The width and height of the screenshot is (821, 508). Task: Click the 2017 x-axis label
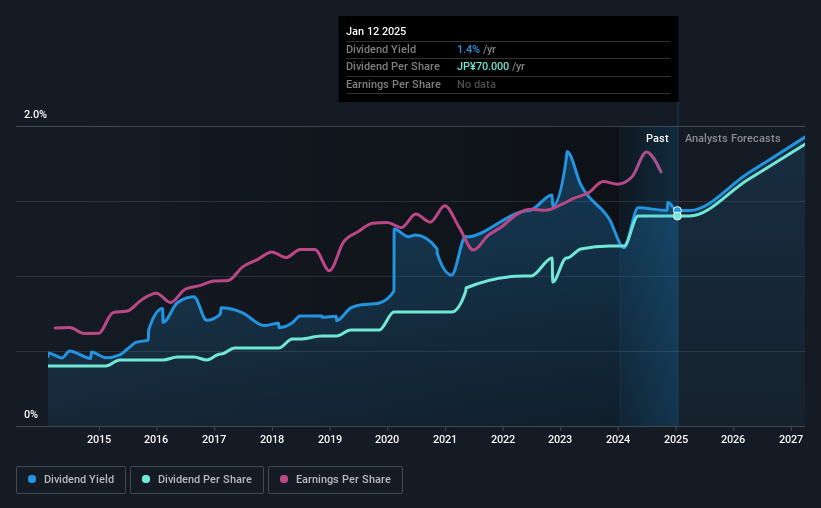click(x=214, y=439)
